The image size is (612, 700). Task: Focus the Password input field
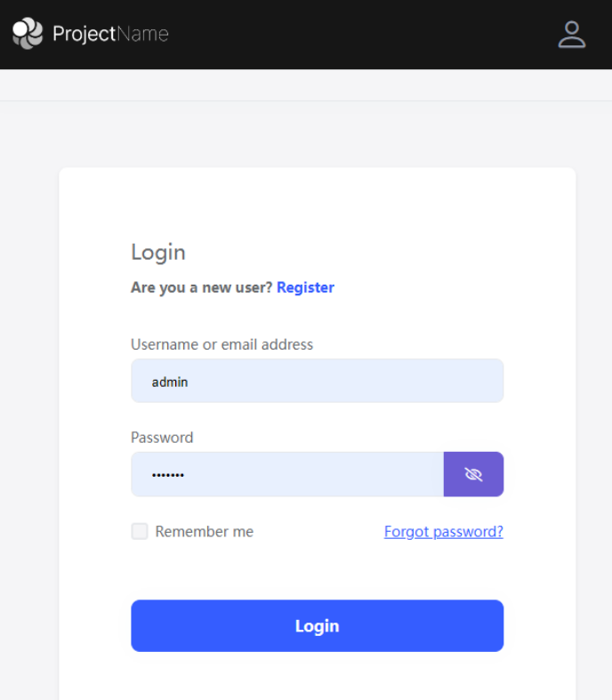tap(287, 474)
